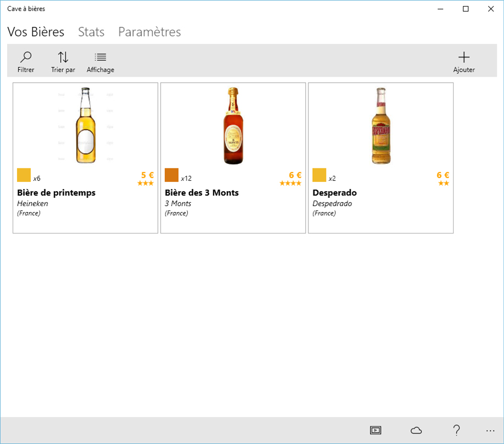Expand the more options ellipsis
Image resolution: width=504 pixels, height=444 pixels.
pos(490,430)
